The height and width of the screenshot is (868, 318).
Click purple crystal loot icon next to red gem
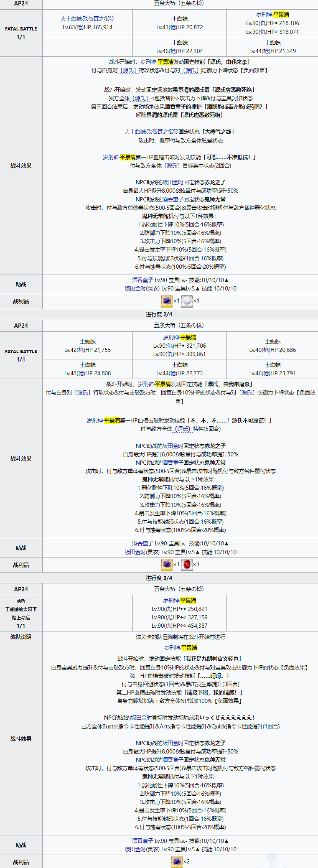(167, 565)
